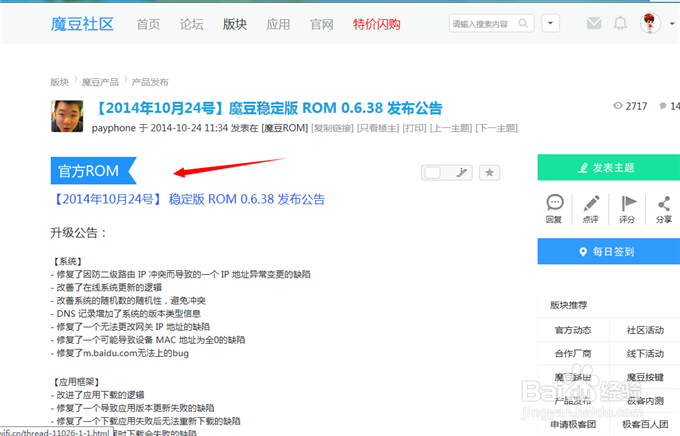Open 极客百人团 in 版块推荐
Viewport: 680px width, 436px height.
645,424
